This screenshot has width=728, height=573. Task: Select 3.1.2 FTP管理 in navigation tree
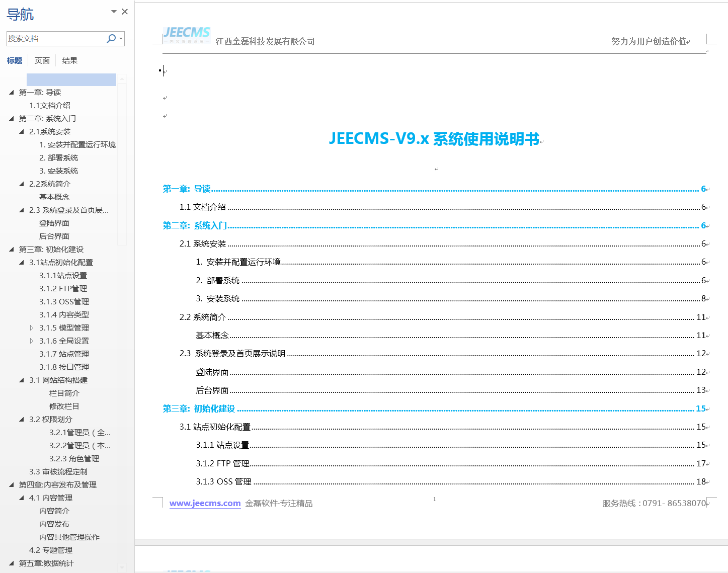(63, 289)
